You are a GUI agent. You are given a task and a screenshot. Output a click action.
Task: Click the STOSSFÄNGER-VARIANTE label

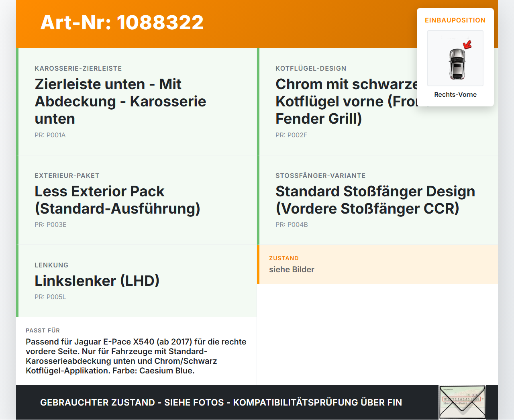[x=320, y=175]
